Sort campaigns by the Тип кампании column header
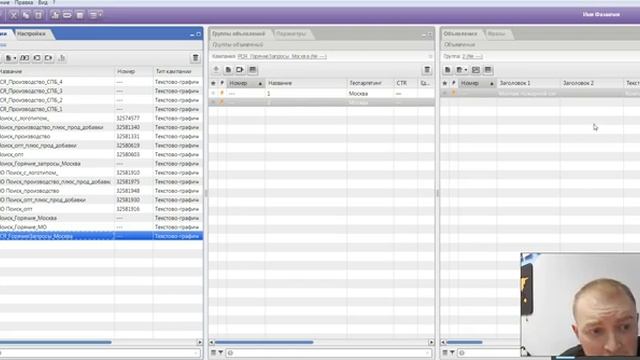 point(178,71)
